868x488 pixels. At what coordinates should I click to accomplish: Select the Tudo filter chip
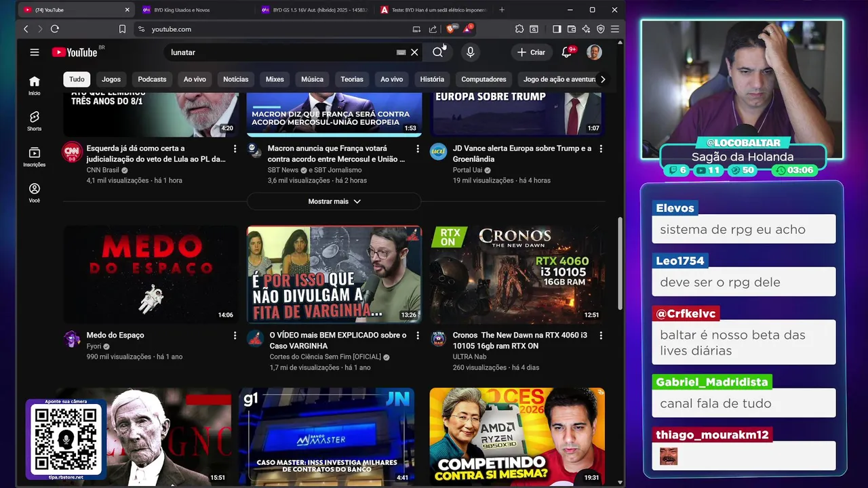pos(77,79)
